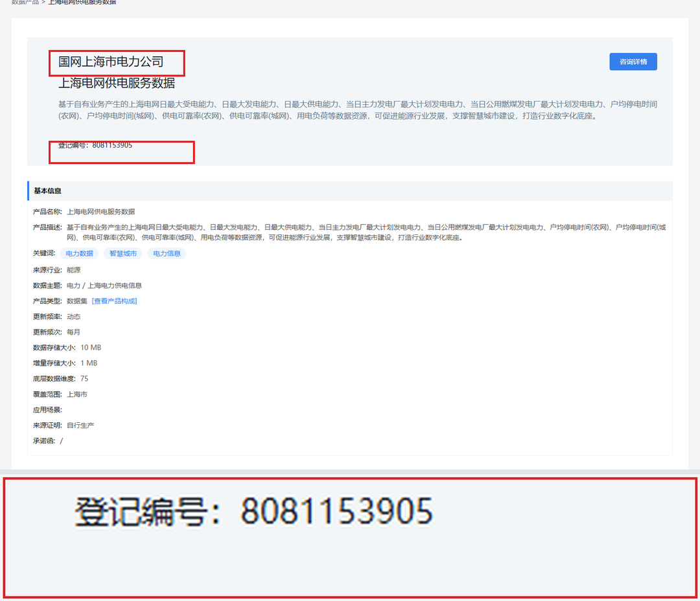This screenshot has width=700, height=601.
Task: Select the 电力信息 keyword tag
Action: [167, 253]
